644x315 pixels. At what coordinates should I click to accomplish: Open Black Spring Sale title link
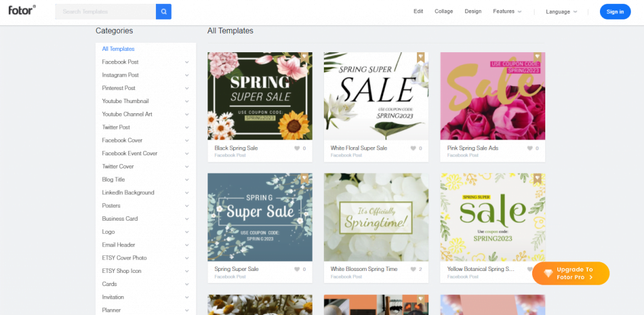(x=236, y=148)
